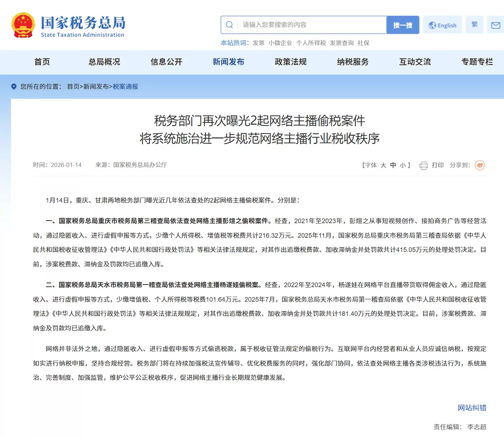The height and width of the screenshot is (436, 504).
Task: Select 大 to enlarge the article font
Action: [383, 165]
